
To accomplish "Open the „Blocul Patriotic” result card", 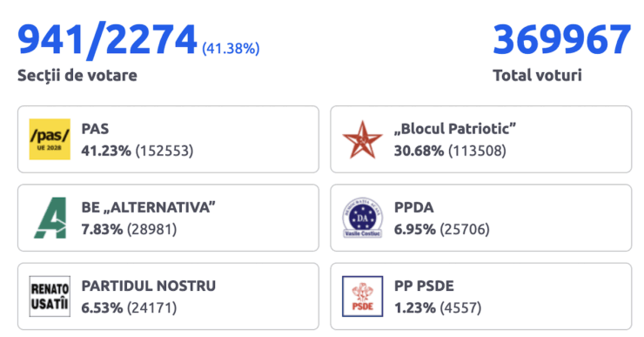I will click(481, 139).
